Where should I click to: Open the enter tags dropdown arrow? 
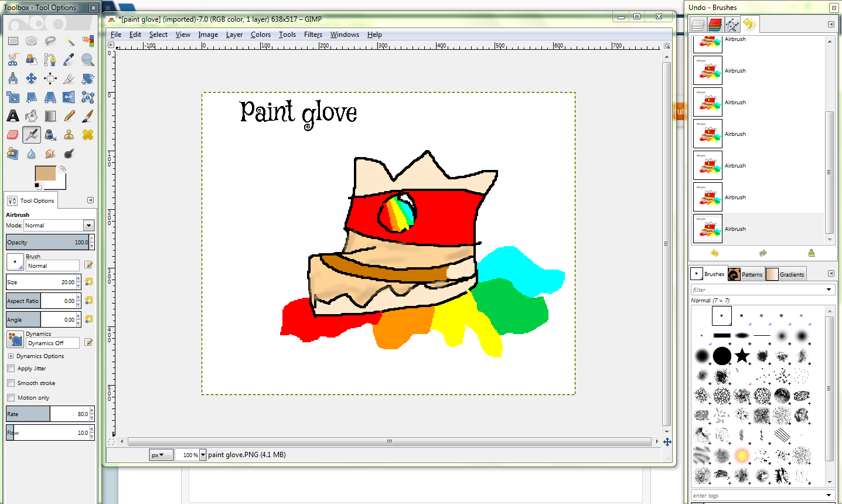pyautogui.click(x=829, y=495)
